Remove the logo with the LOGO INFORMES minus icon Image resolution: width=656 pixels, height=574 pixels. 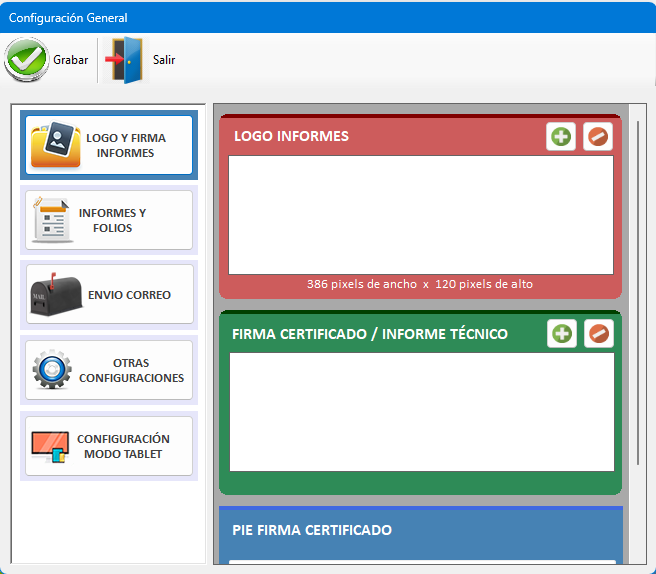tap(598, 136)
